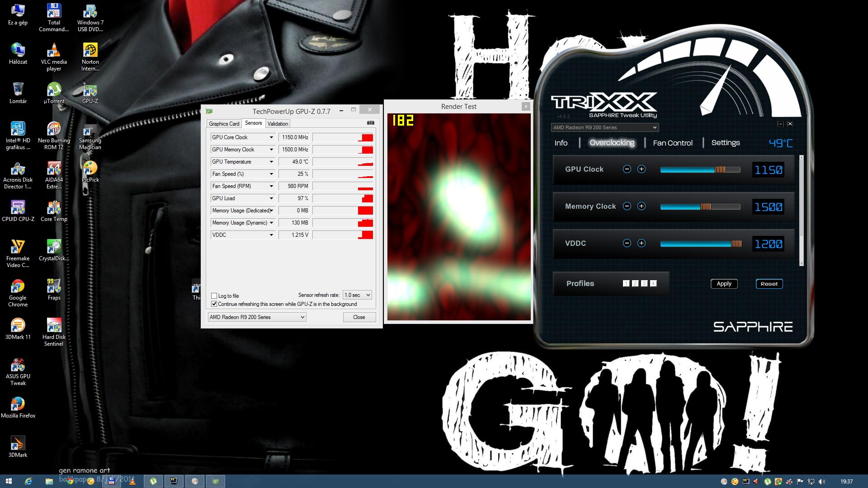Select the Sensors tab in GPU-Z
Screen dimensions: 868x488
click(x=253, y=123)
